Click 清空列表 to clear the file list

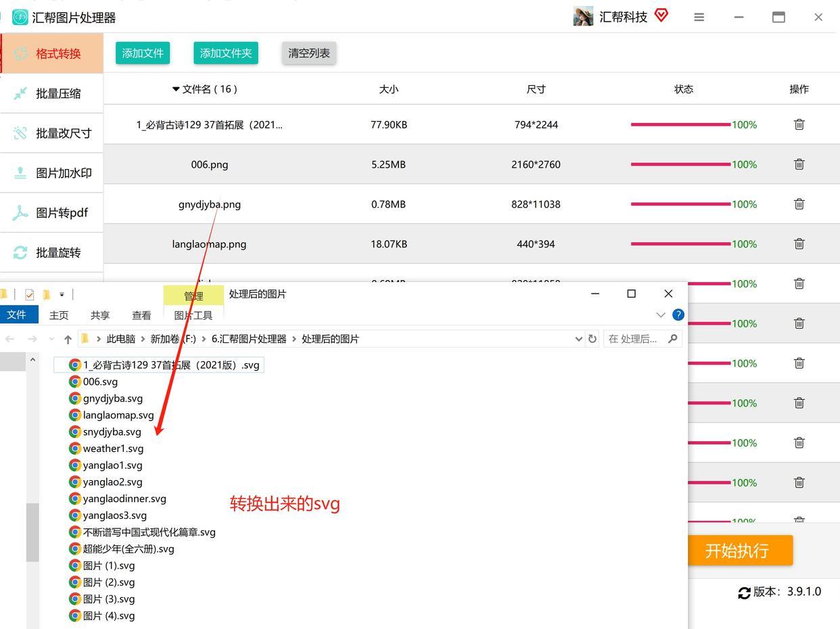(308, 53)
